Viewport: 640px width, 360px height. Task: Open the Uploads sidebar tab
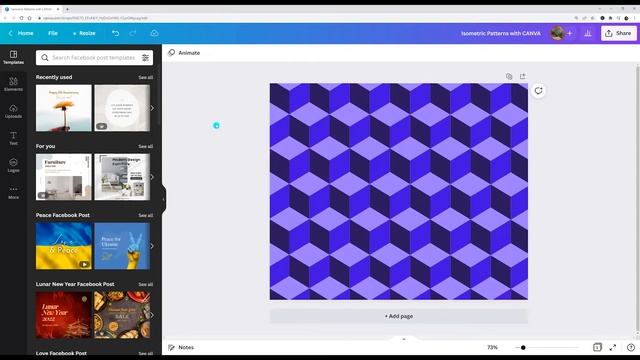(13, 111)
